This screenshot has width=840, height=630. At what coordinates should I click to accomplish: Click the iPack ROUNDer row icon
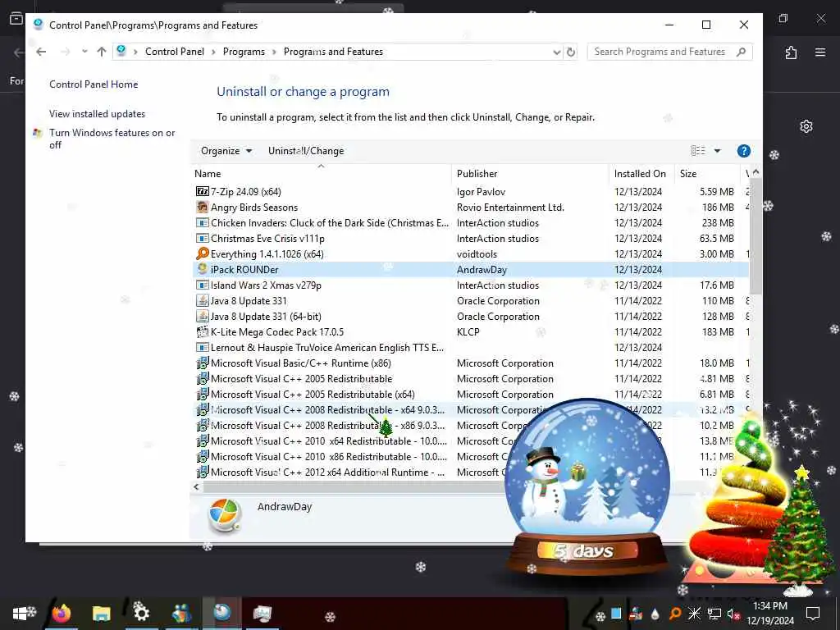(x=202, y=269)
